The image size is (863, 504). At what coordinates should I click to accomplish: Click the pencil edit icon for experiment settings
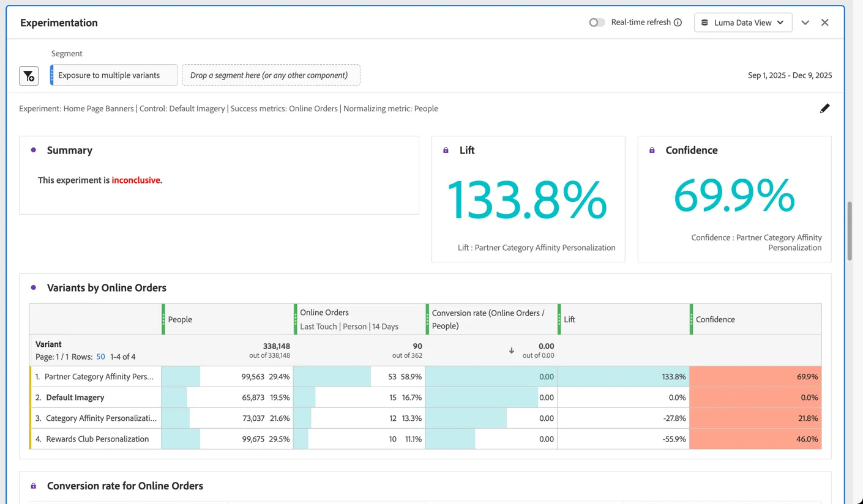(x=825, y=108)
